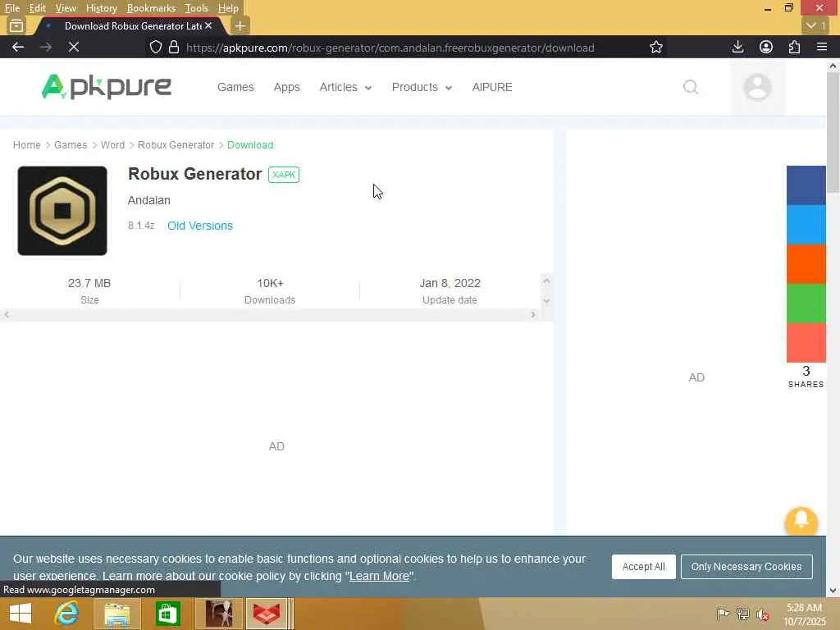
Task: Open the Firefox account icon
Action: pyautogui.click(x=766, y=47)
